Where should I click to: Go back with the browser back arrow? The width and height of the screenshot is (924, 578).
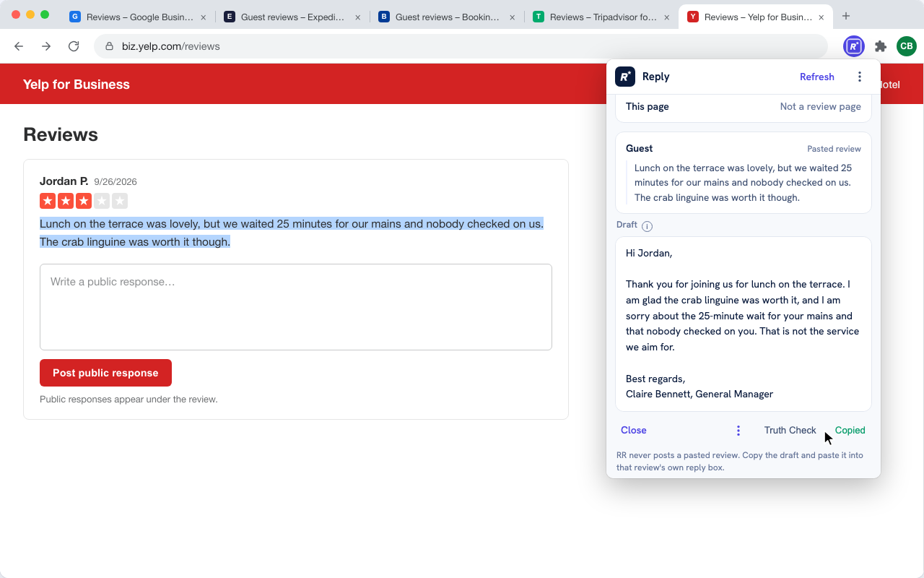[19, 46]
